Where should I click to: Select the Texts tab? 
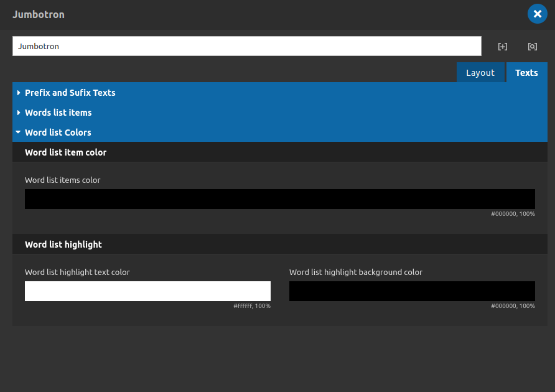(526, 73)
